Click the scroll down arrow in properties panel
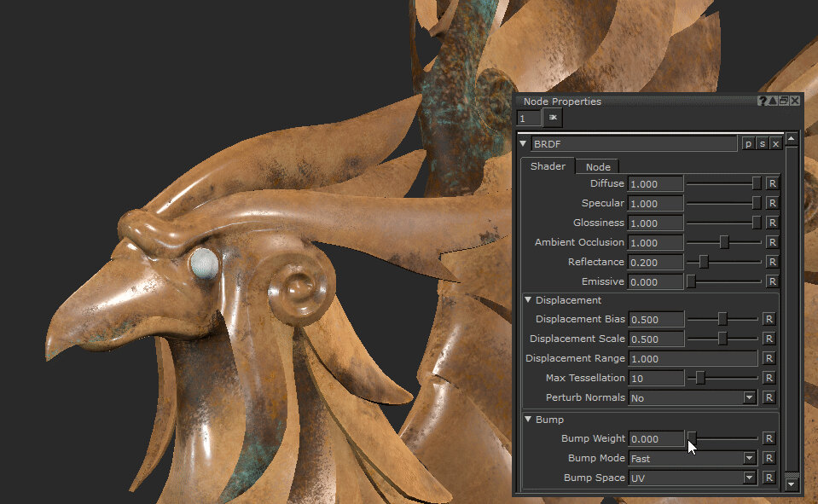Screen dimensions: 818x504 pos(792,484)
